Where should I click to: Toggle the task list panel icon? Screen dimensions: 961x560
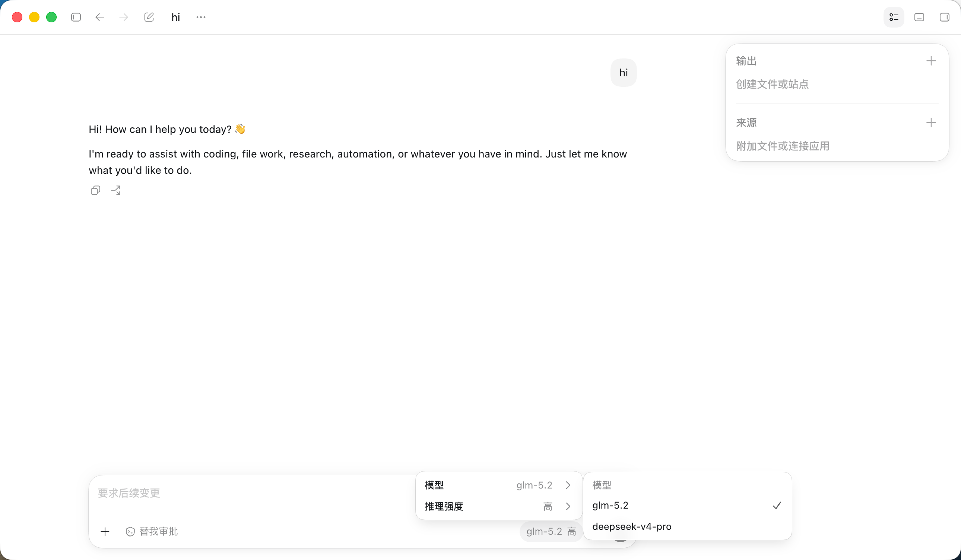point(894,17)
